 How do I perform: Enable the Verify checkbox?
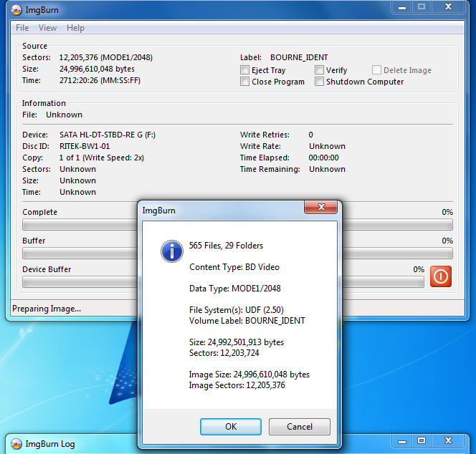tap(319, 70)
